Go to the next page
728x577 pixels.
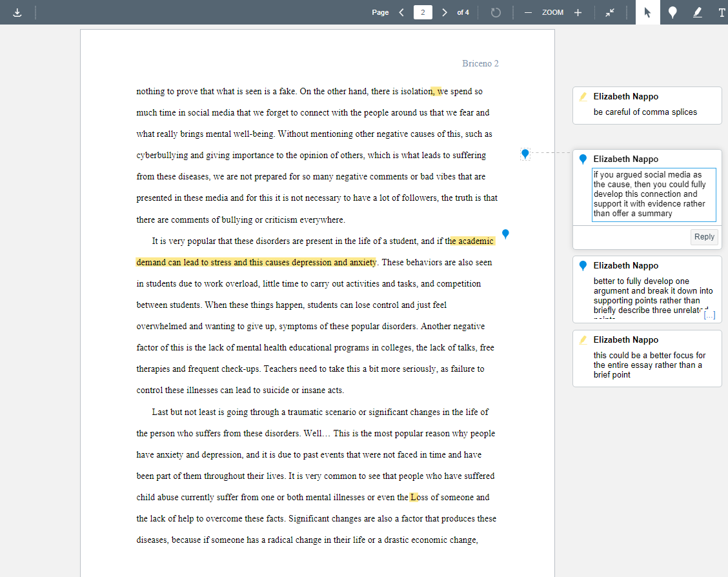444,12
